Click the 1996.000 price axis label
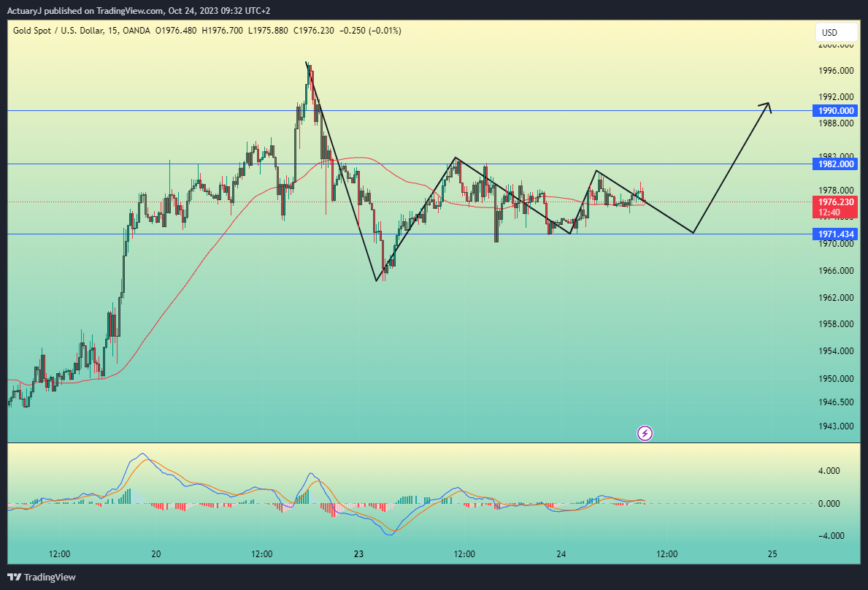The image size is (868, 590). tap(836, 70)
